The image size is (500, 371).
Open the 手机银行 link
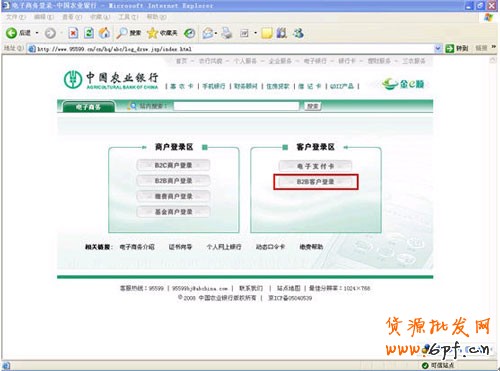[214, 86]
